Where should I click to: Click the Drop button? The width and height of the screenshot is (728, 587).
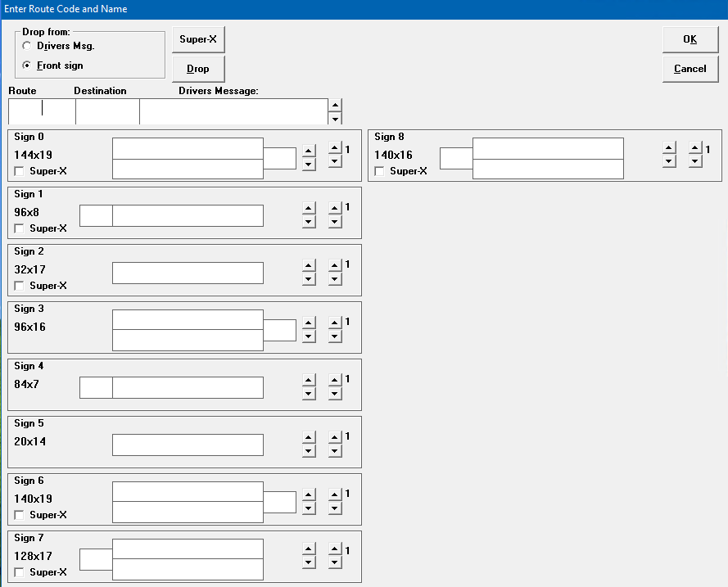coord(197,69)
